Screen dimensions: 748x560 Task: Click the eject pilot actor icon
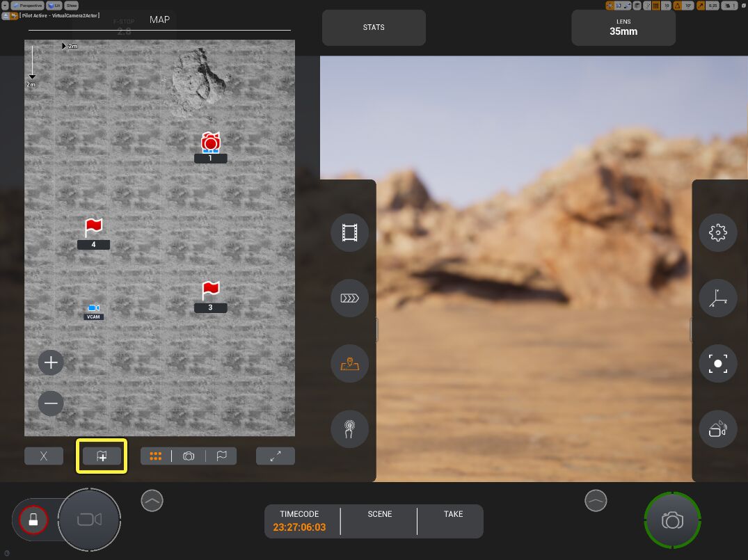click(6, 16)
